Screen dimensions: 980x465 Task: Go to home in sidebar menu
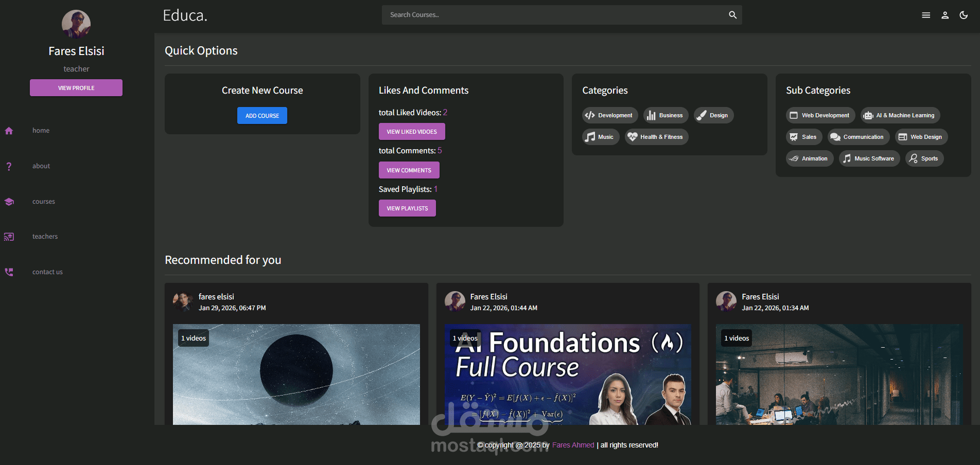click(x=41, y=131)
